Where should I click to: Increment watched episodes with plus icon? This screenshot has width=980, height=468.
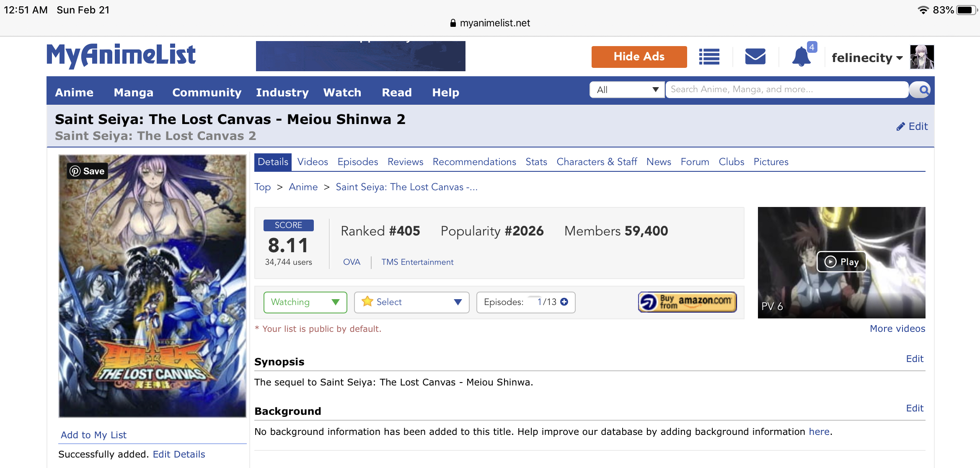point(564,302)
